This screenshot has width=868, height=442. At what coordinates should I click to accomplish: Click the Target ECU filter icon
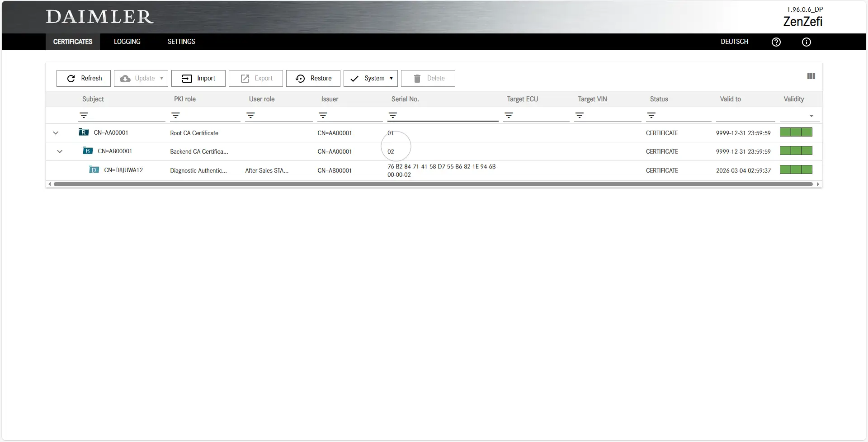click(509, 116)
